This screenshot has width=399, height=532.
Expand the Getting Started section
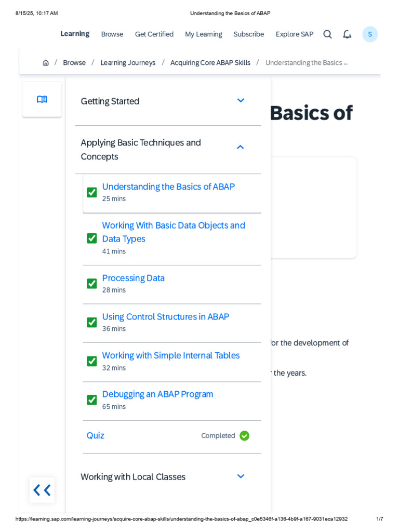pyautogui.click(x=241, y=101)
